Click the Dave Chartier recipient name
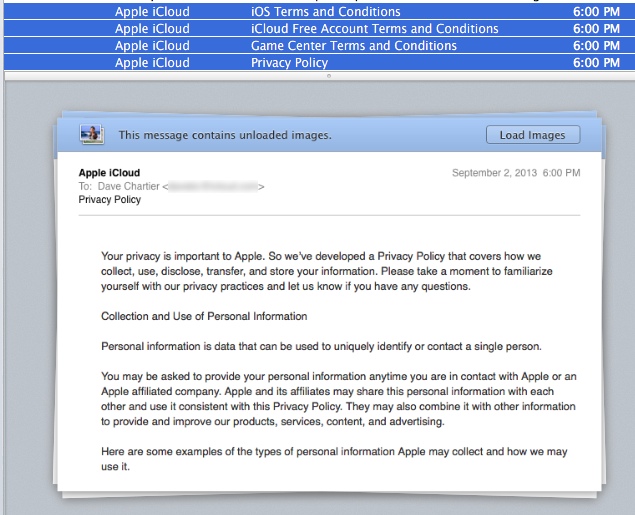 (129, 186)
